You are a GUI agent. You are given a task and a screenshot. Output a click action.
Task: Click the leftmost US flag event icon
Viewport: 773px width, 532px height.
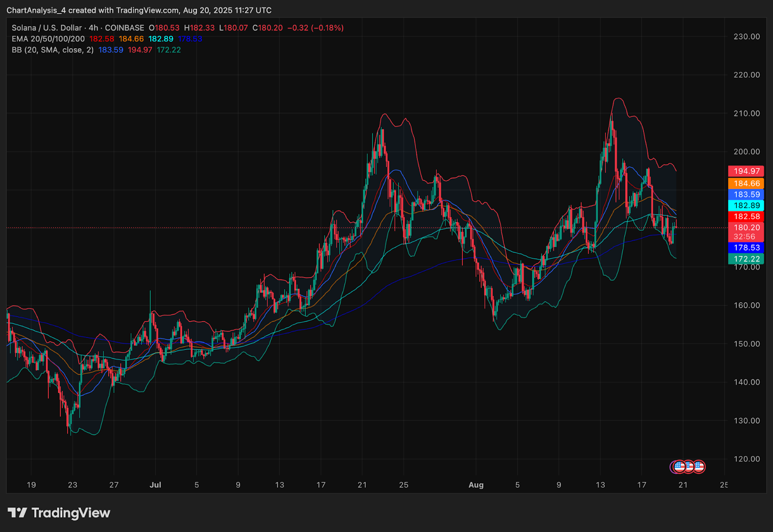(x=679, y=467)
